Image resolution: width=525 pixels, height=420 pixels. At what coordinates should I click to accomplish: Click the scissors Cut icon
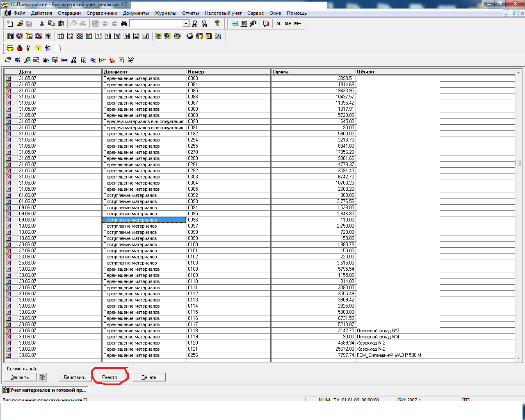(42, 24)
